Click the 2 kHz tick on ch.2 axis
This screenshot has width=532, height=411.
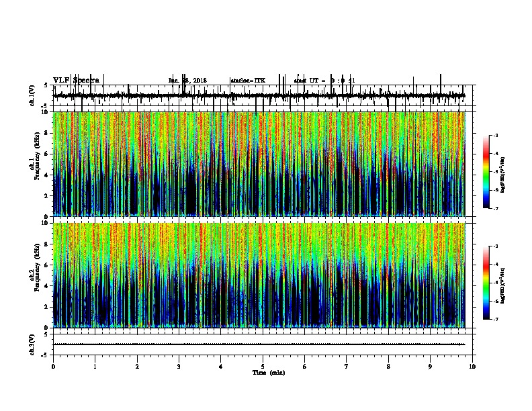[47, 307]
